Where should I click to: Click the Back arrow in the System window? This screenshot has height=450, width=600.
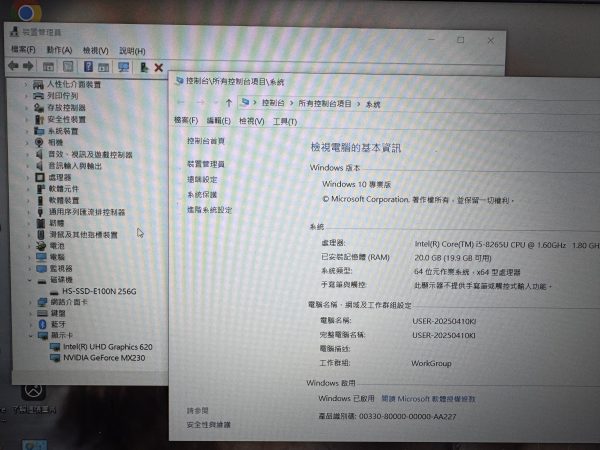(x=181, y=102)
